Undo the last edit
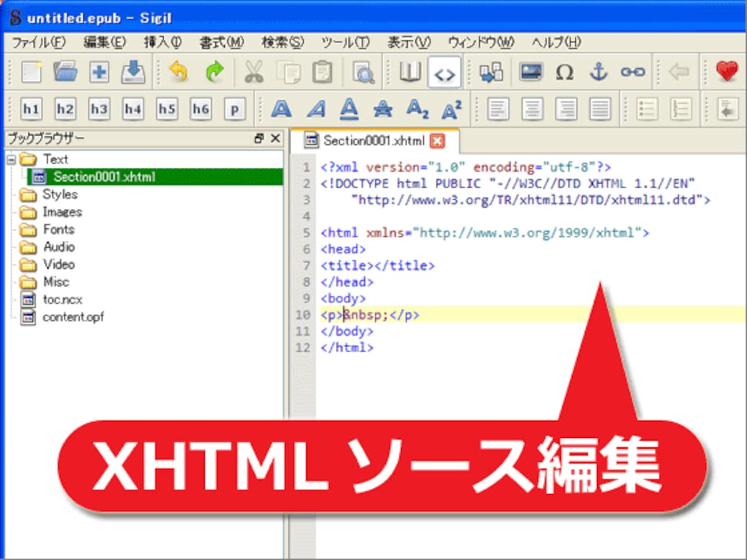 pyautogui.click(x=179, y=72)
